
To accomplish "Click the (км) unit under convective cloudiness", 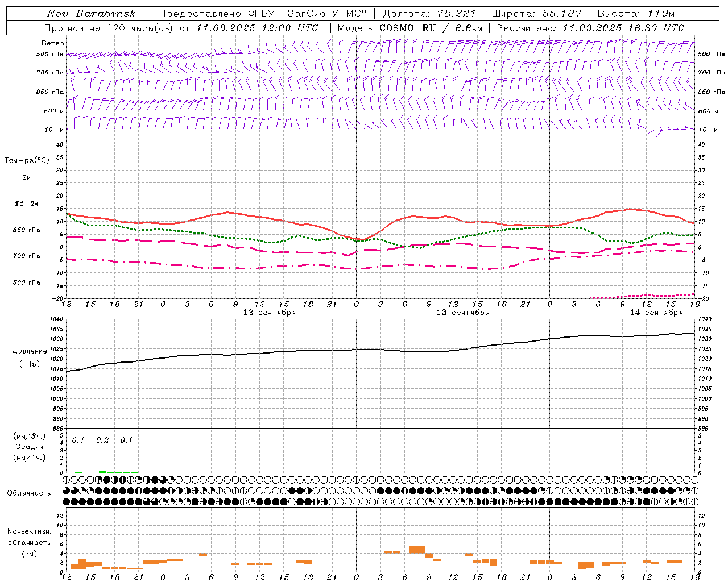I will pyautogui.click(x=29, y=554).
